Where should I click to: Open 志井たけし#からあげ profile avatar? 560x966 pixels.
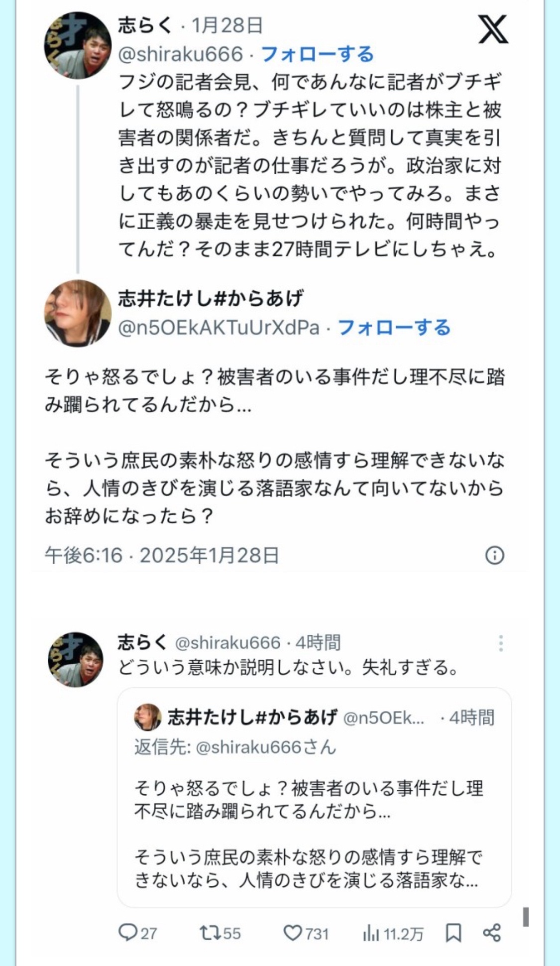click(78, 313)
